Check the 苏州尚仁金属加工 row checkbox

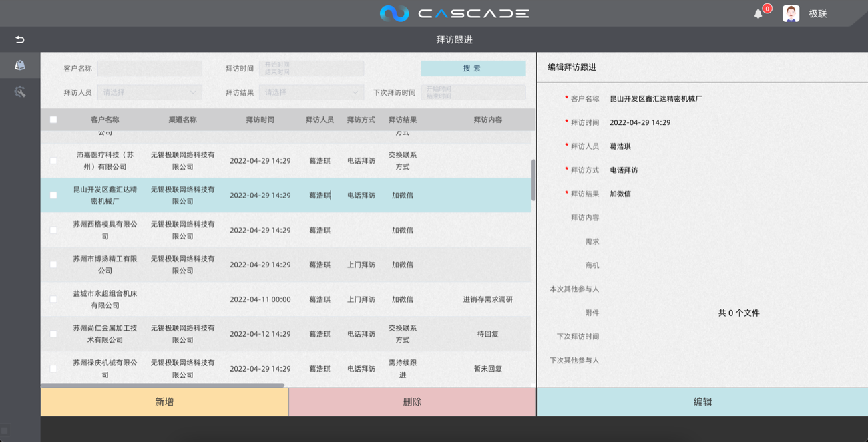[x=53, y=334]
